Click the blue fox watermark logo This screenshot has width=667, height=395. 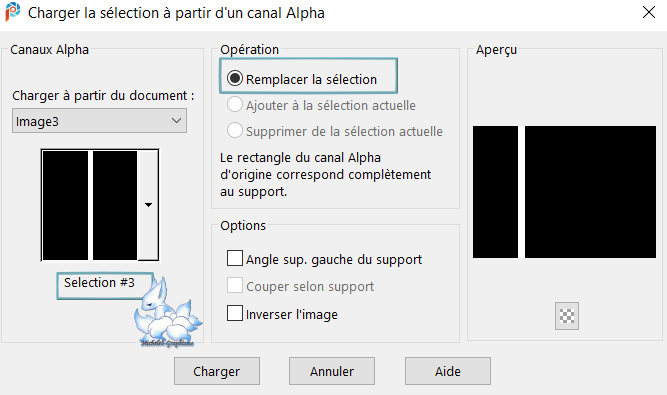point(167,313)
